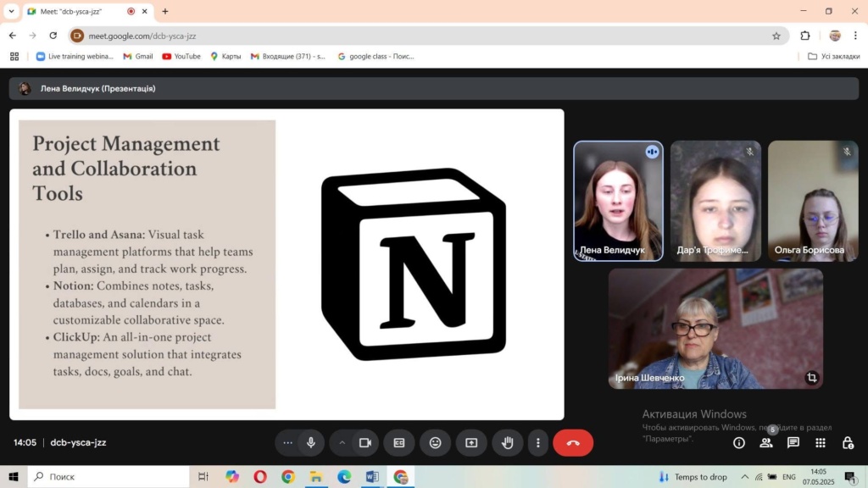This screenshot has width=868, height=488.
Task: Show hidden system tray icons
Action: [x=744, y=476]
